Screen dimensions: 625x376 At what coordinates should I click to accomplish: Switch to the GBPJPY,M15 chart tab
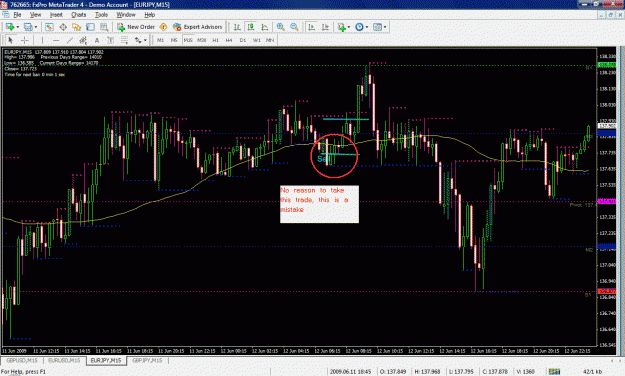click(x=147, y=360)
